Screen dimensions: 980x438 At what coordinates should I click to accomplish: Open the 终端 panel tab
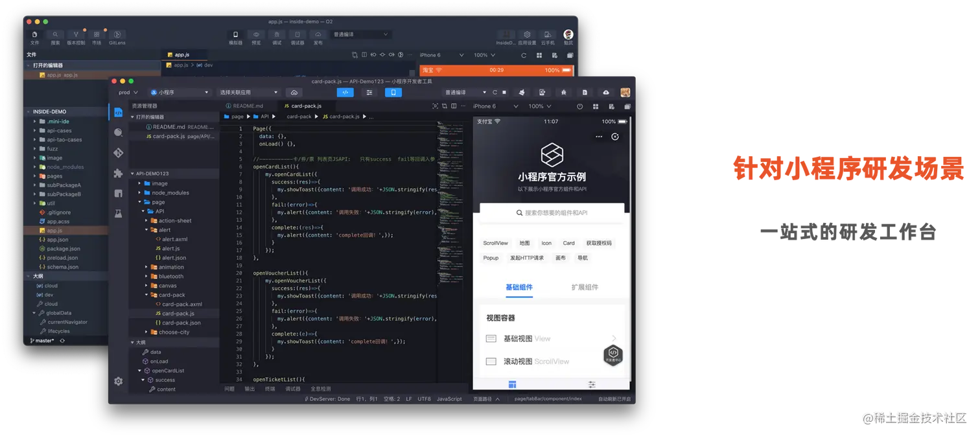(x=270, y=389)
